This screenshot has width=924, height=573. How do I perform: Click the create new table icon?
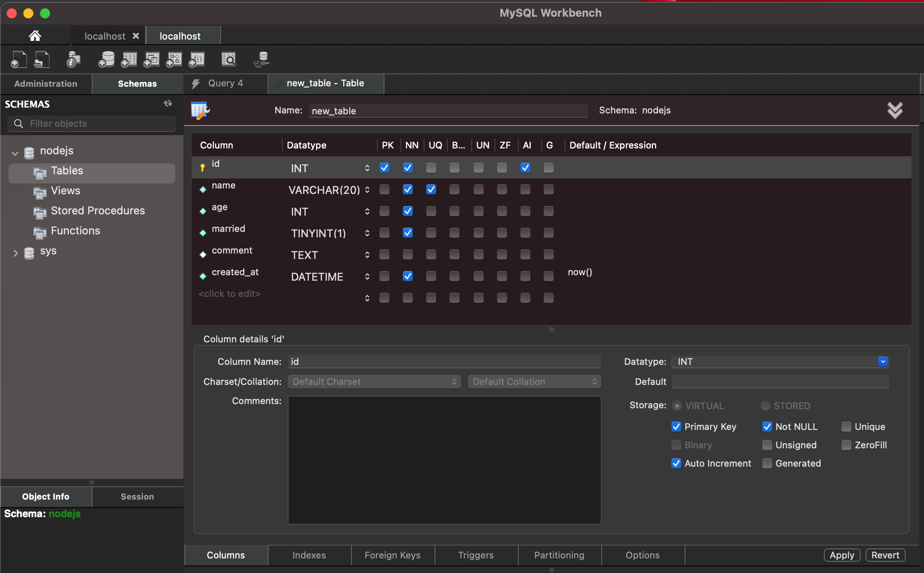pos(129,60)
